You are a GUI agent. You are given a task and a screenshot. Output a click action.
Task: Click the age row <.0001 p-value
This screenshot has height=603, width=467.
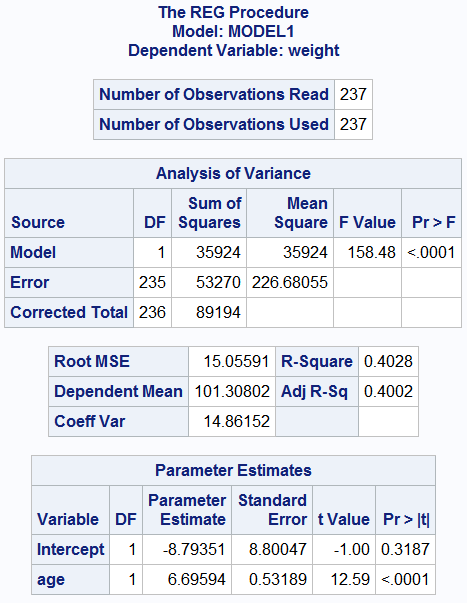[405, 580]
